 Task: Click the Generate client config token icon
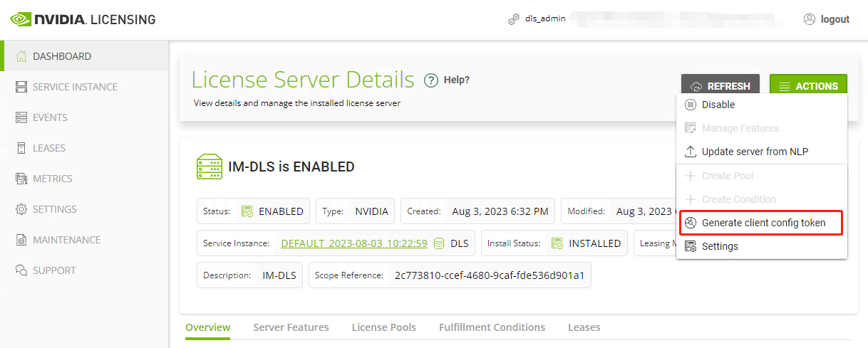(690, 223)
